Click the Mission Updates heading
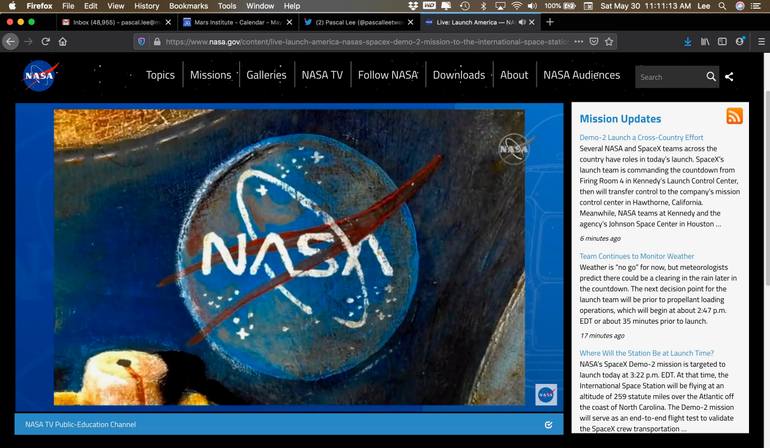Viewport: 770px width, 448px height. pyautogui.click(x=620, y=119)
